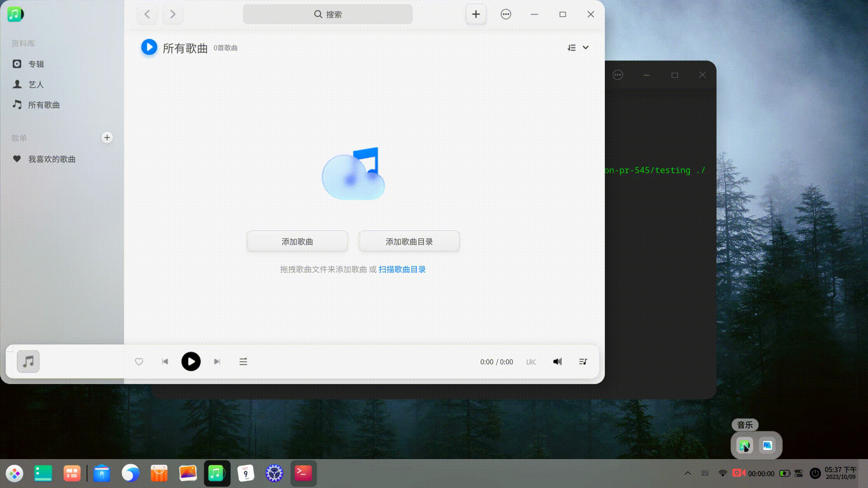Open the 扫描歌曲目录 link
The height and width of the screenshot is (488, 868).
[x=401, y=269]
